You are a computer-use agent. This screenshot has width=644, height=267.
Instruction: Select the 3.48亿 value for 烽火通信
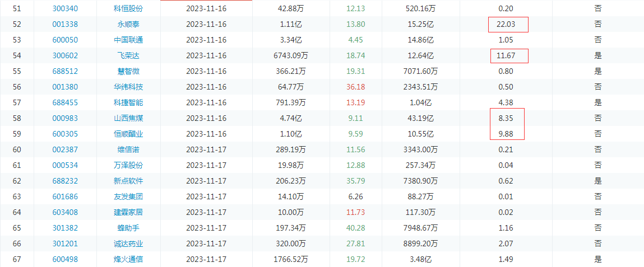pos(420,259)
